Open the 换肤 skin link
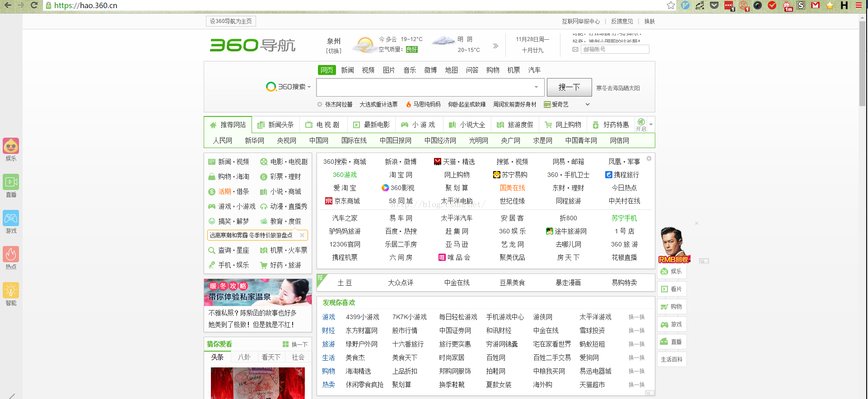Image resolution: width=868 pixels, height=399 pixels. click(x=649, y=21)
